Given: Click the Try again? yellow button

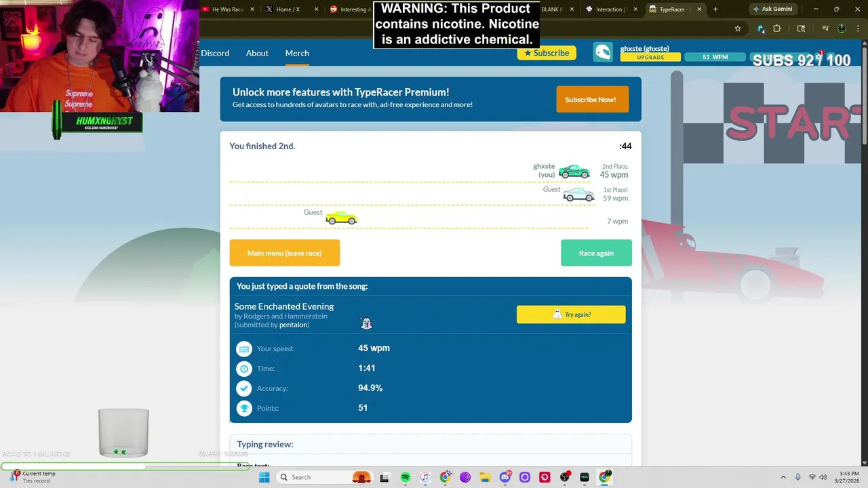Looking at the screenshot, I should (x=571, y=314).
